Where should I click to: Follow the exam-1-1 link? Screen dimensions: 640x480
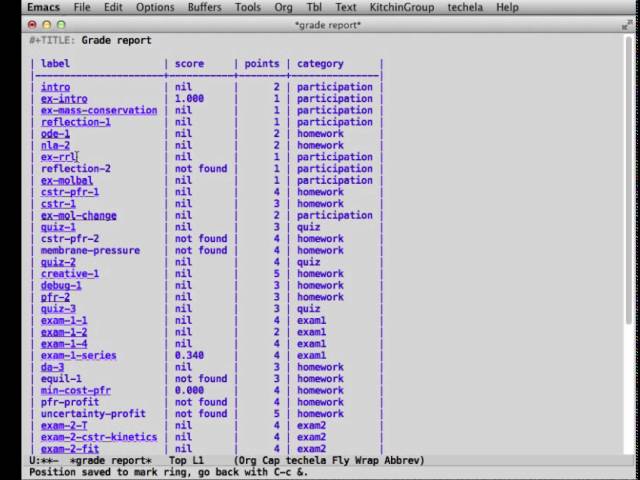tap(64, 320)
